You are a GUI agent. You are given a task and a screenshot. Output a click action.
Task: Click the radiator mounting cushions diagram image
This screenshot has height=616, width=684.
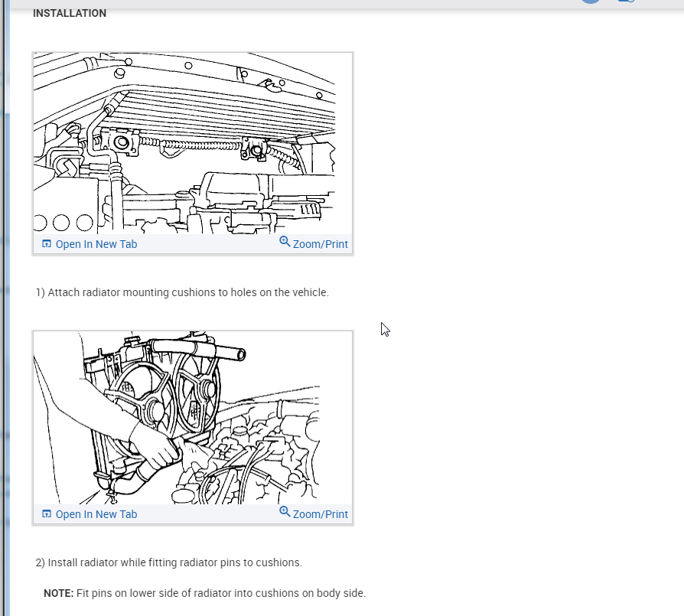192,143
